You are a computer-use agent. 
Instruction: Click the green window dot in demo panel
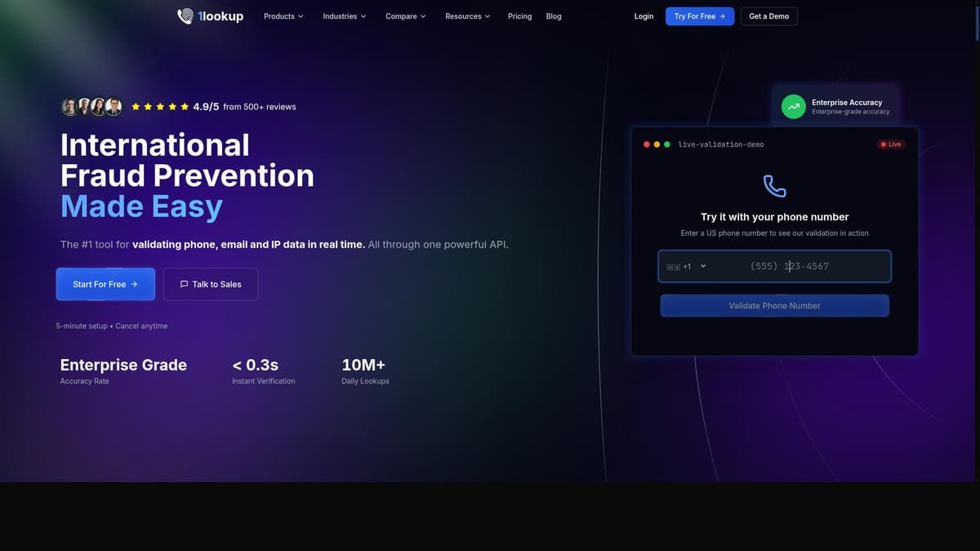click(667, 144)
